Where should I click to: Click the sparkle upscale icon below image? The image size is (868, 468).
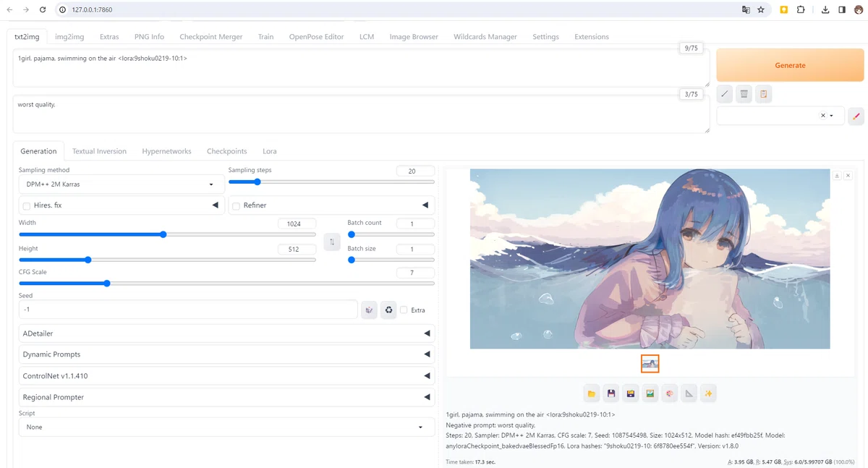(709, 393)
